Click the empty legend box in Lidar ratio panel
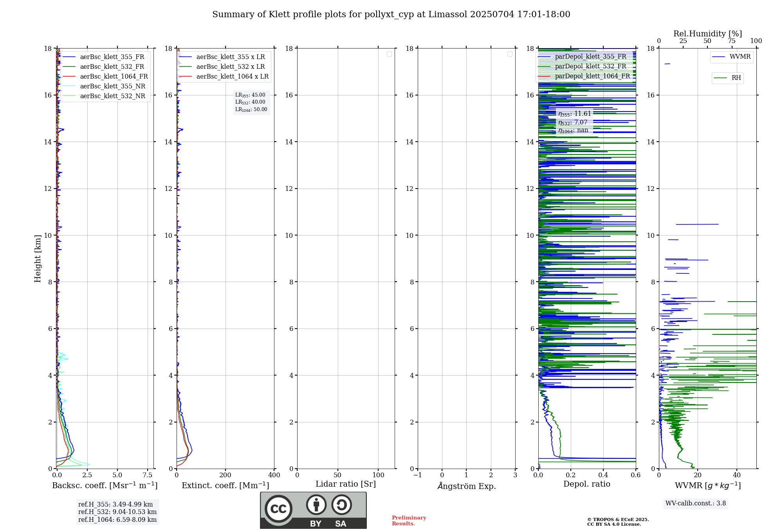The image size is (783, 532). (389, 54)
